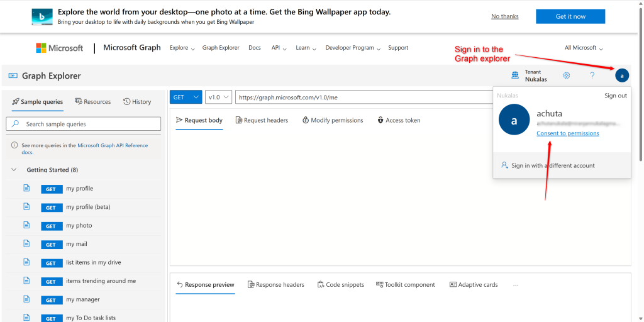Open the Toolkit component tab

pos(406,285)
